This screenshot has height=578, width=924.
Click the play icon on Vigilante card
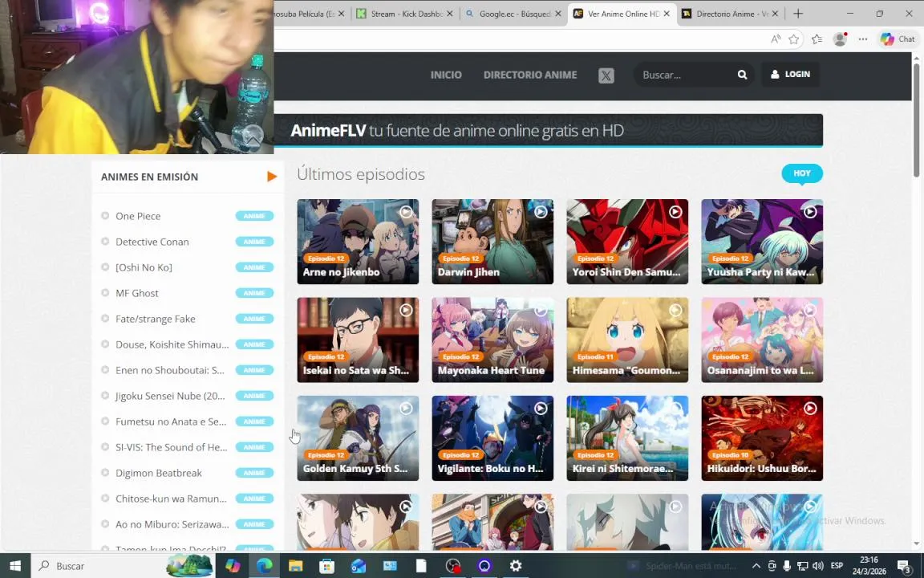tap(541, 408)
